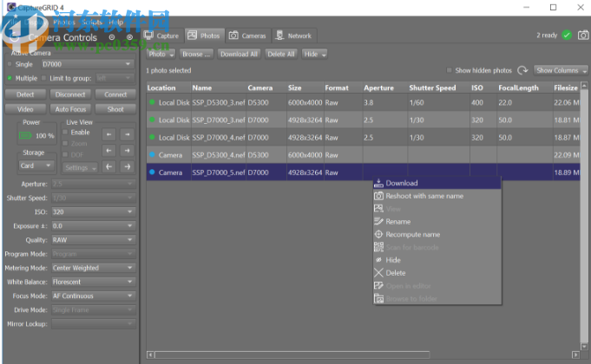Click the green battery power icon
Image resolution: width=591 pixels, height=364 pixels.
pyautogui.click(x=25, y=135)
